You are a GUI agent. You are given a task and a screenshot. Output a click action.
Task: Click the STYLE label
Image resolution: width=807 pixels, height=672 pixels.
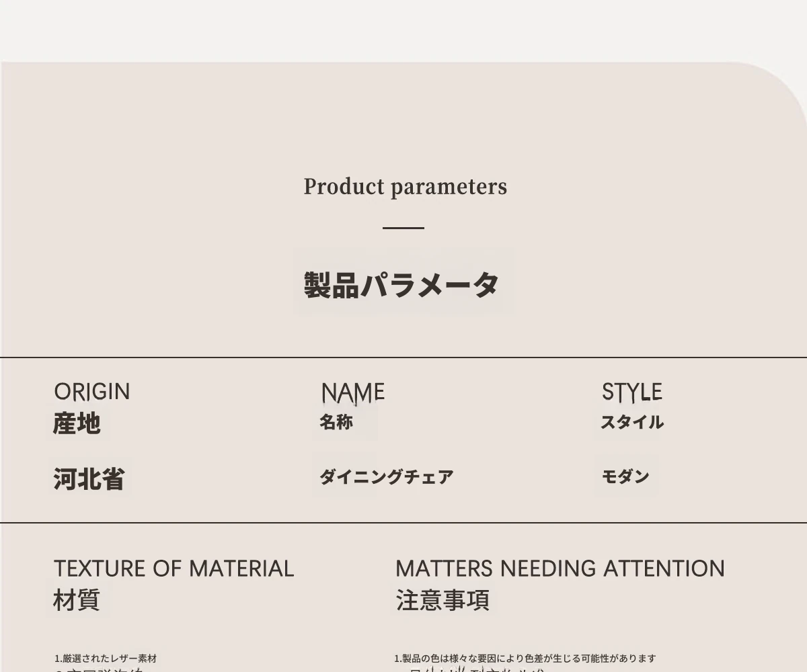point(632,392)
